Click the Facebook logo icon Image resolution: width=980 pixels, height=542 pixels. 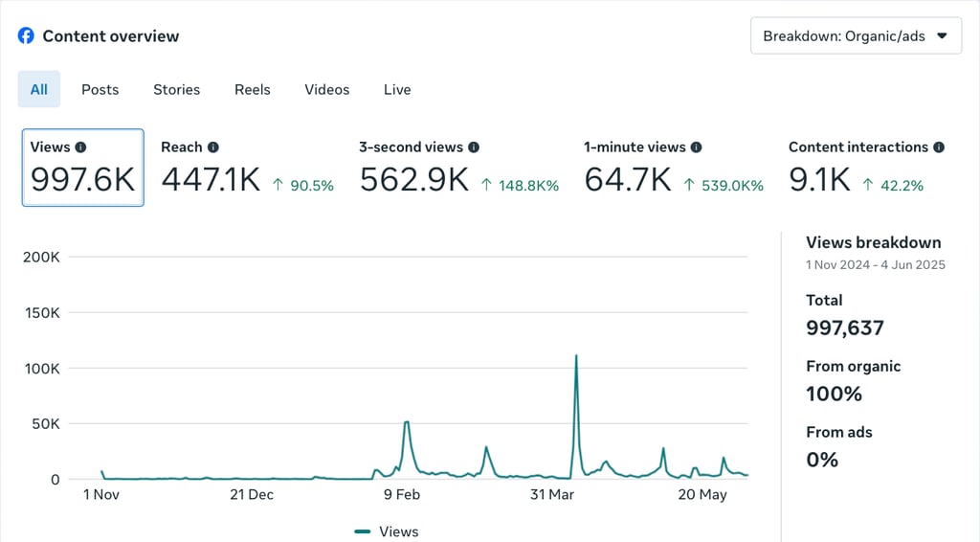(x=26, y=35)
